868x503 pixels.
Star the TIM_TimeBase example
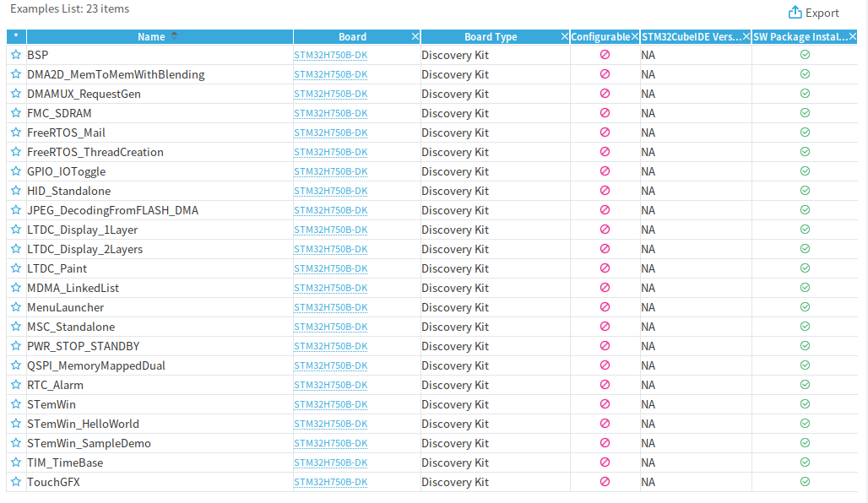16,462
